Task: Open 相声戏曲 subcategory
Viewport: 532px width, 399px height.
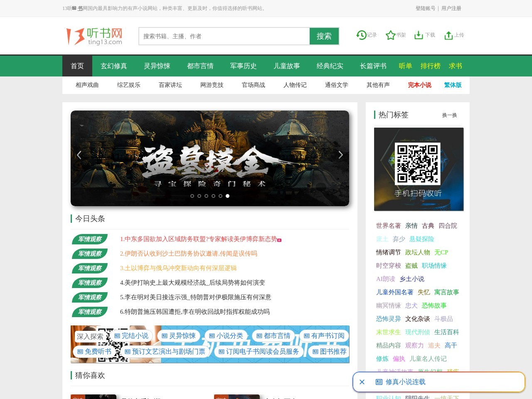Action: pyautogui.click(x=87, y=85)
